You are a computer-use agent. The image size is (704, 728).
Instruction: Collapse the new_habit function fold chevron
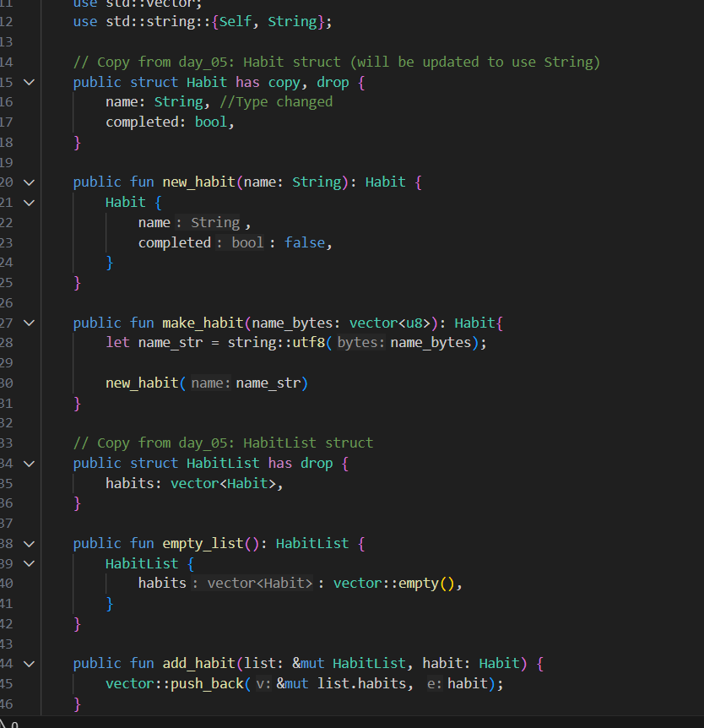pyautogui.click(x=30, y=182)
